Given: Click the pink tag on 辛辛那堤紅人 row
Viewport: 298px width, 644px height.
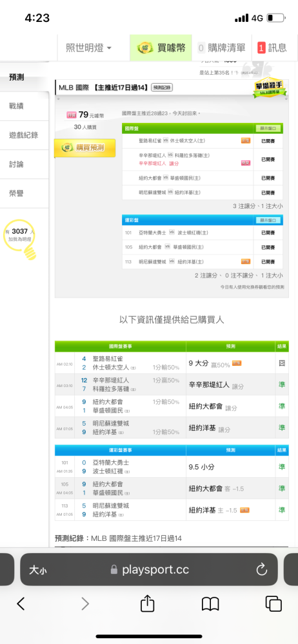Looking at the screenshot, I should pyautogui.click(x=246, y=163).
